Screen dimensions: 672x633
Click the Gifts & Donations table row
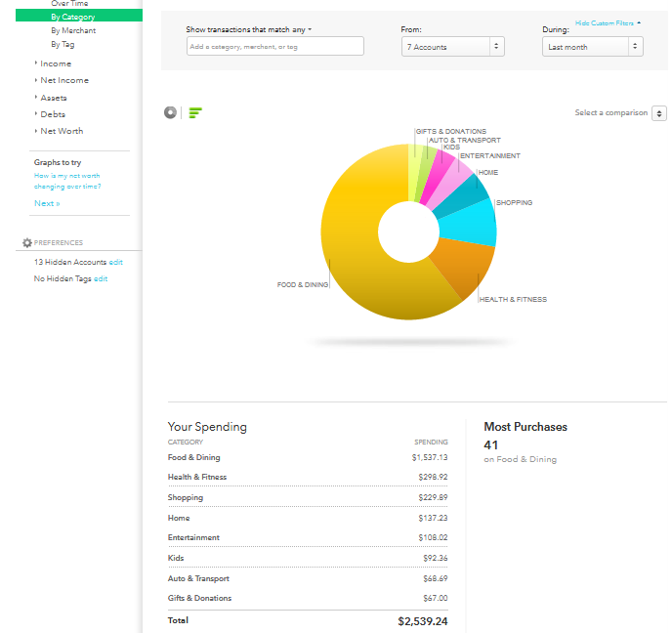pyautogui.click(x=308, y=598)
